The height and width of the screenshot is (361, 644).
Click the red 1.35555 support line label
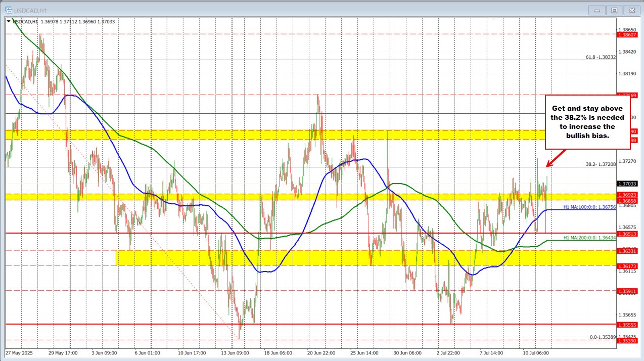[628, 325]
